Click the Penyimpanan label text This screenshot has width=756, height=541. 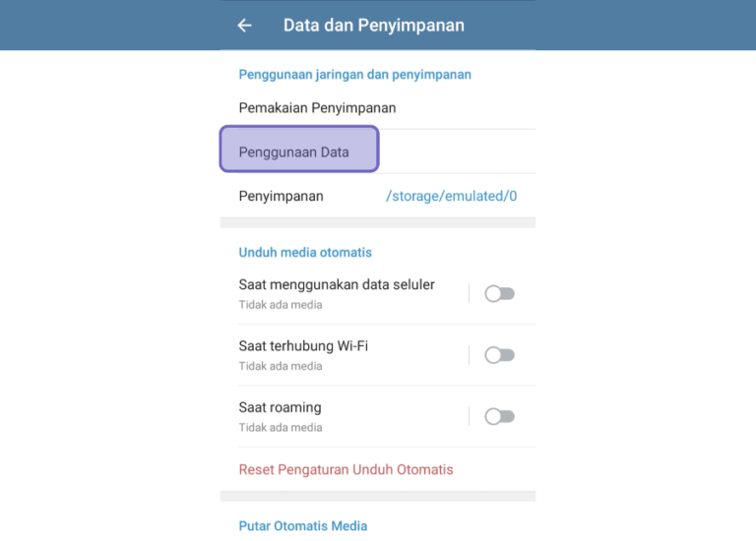(282, 196)
